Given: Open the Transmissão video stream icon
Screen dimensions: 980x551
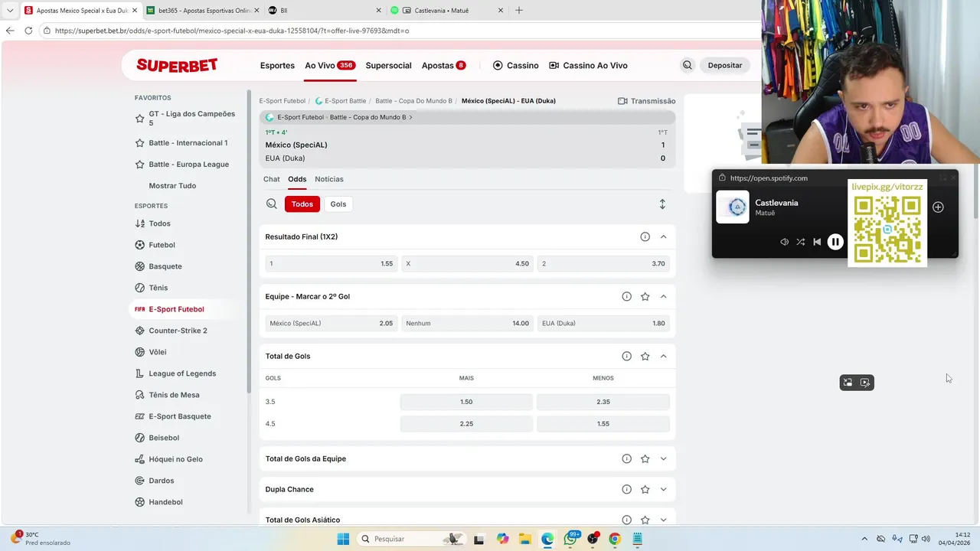Looking at the screenshot, I should 622,101.
